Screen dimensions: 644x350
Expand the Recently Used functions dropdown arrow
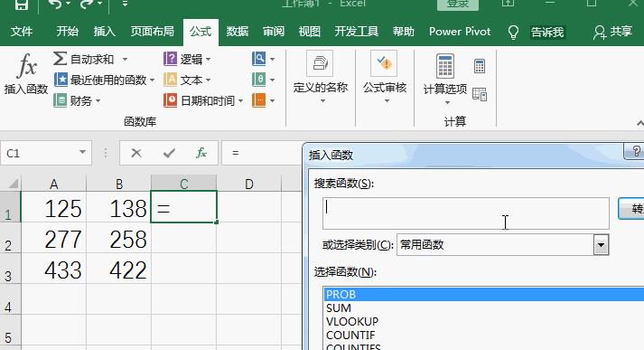[x=152, y=80]
